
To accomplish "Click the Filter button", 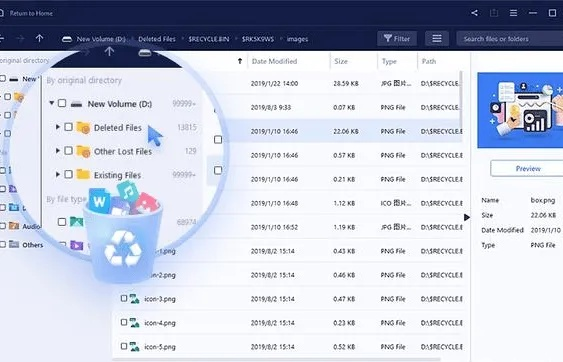I will (397, 38).
